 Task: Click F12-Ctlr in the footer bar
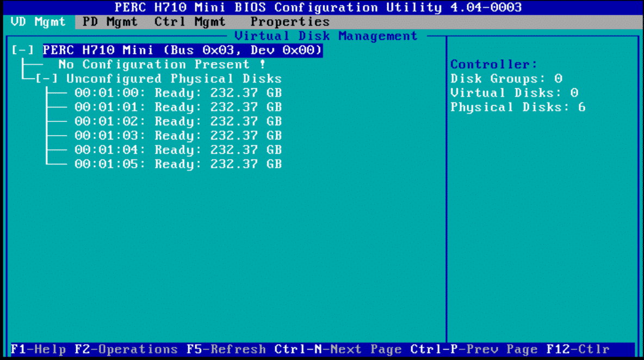(578, 349)
